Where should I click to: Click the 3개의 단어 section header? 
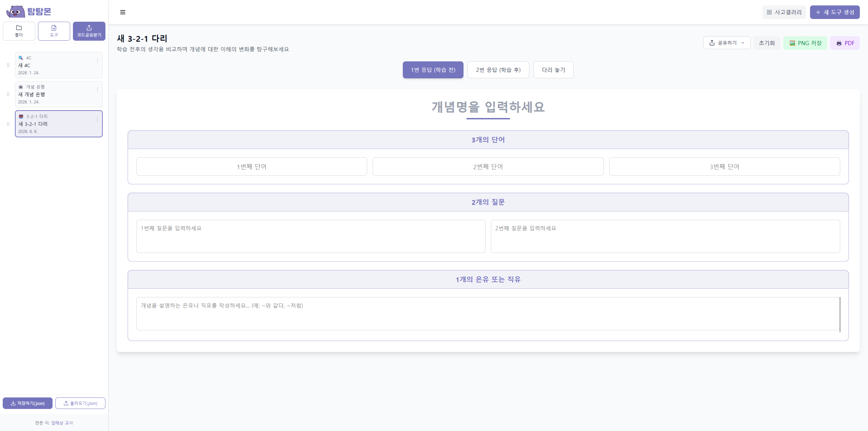[x=488, y=140]
